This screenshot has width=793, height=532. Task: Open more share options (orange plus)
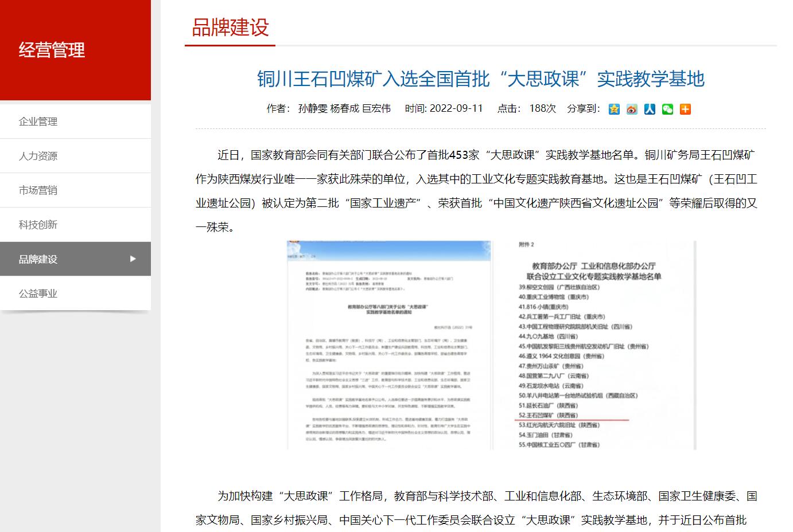[685, 109]
